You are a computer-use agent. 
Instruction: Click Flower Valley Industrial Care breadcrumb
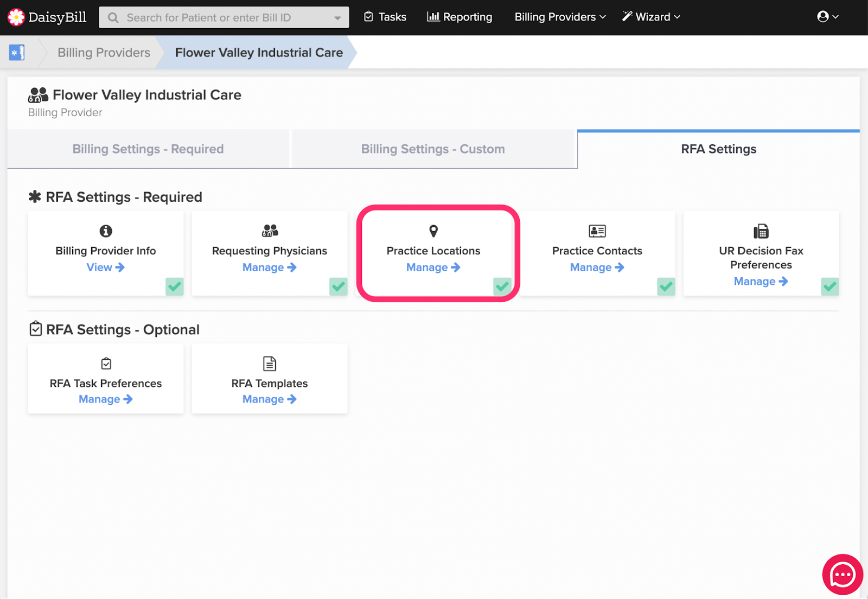click(x=259, y=53)
